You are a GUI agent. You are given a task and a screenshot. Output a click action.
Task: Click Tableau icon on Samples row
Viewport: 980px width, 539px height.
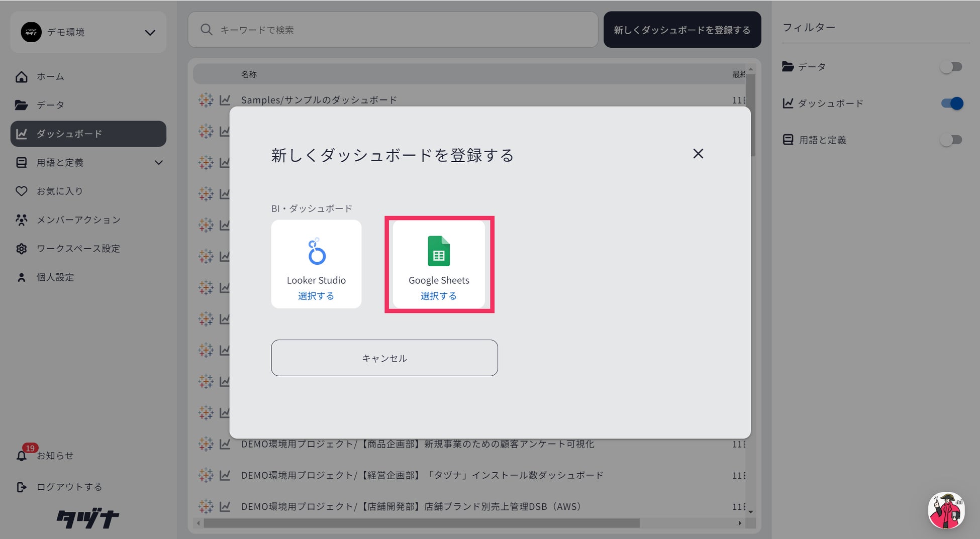pos(206,100)
